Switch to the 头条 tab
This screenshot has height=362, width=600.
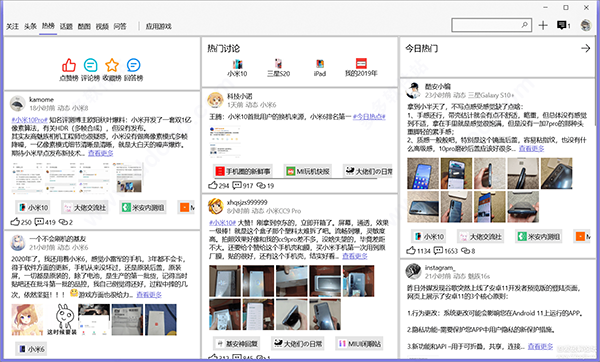click(x=30, y=26)
